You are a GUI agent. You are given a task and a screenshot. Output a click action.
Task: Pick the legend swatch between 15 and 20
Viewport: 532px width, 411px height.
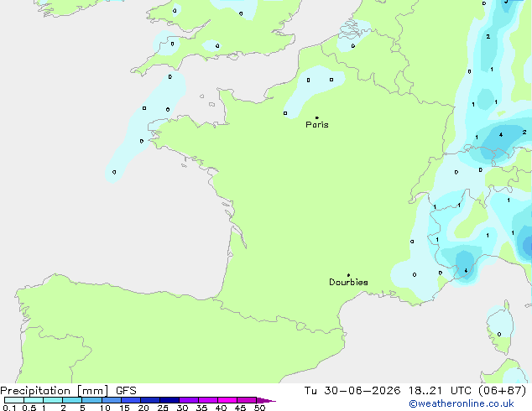(x=131, y=400)
